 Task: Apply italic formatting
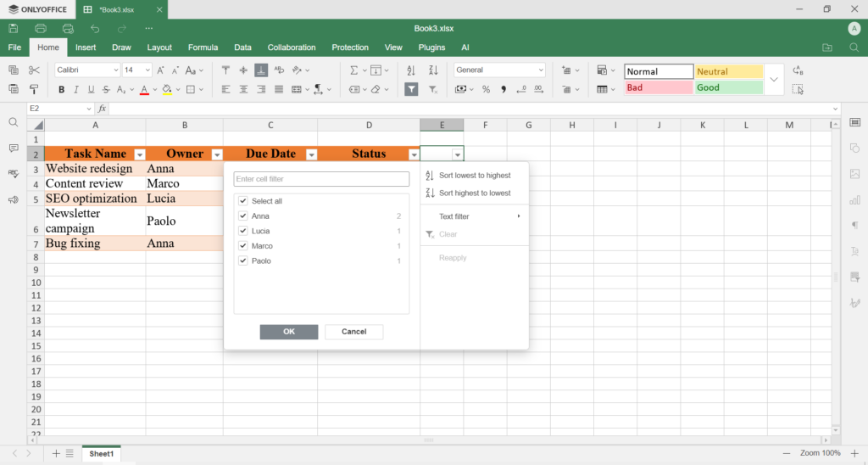76,89
